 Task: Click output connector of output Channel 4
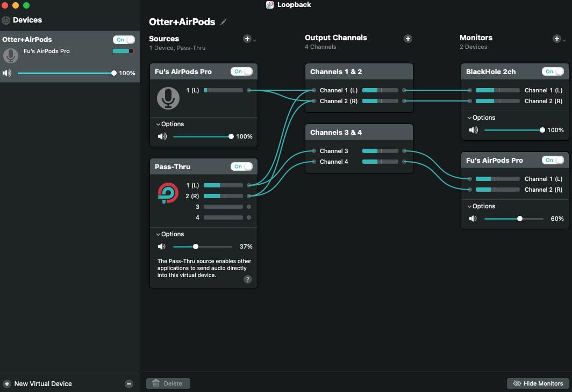coord(404,162)
